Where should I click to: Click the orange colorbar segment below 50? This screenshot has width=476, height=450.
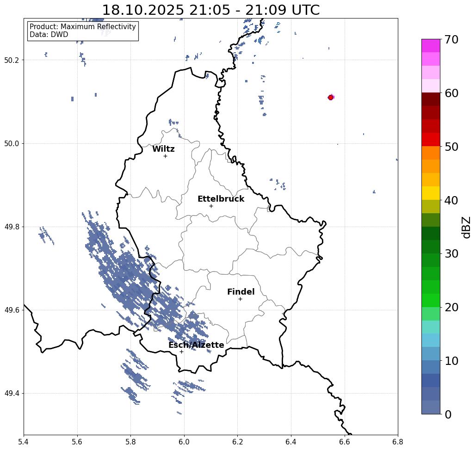coord(431,153)
